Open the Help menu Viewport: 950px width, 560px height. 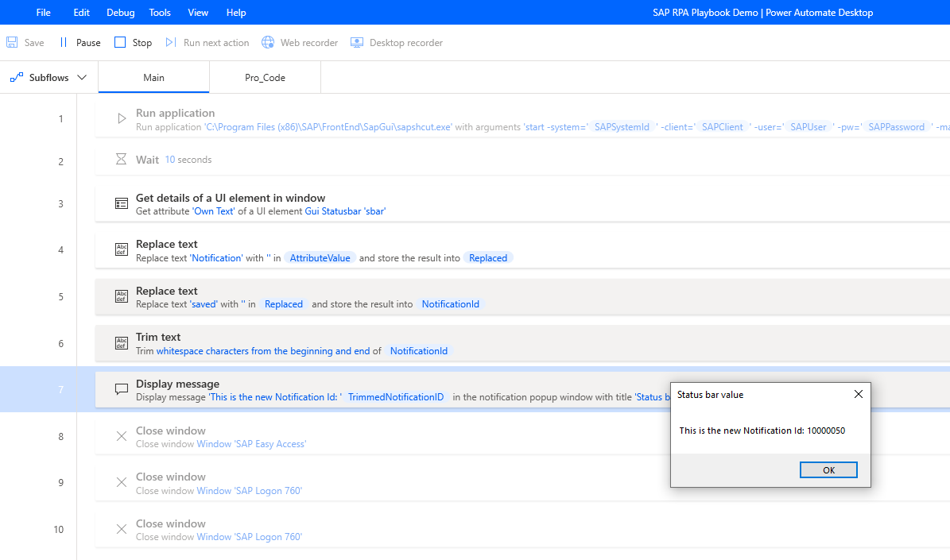tap(236, 13)
